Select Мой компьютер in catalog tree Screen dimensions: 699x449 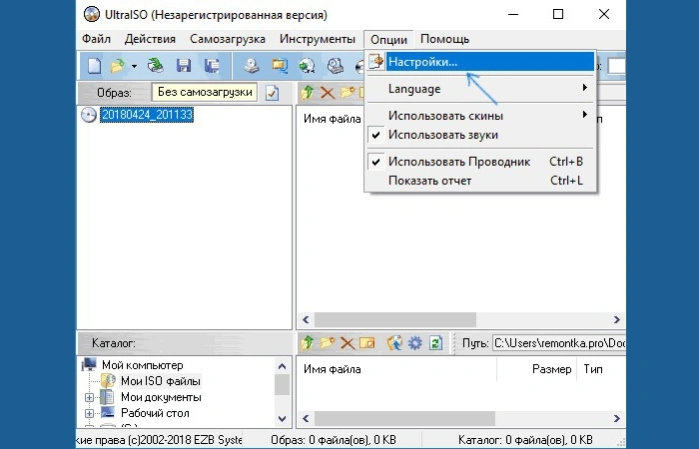point(142,365)
